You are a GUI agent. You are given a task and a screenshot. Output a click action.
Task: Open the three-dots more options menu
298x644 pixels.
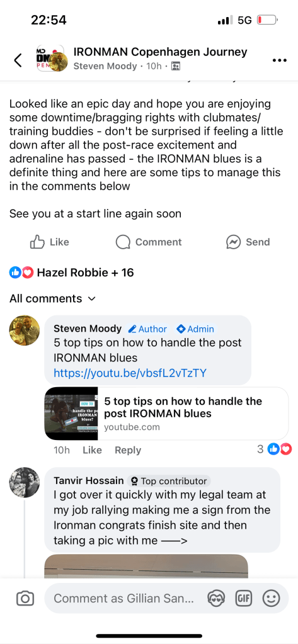280,60
